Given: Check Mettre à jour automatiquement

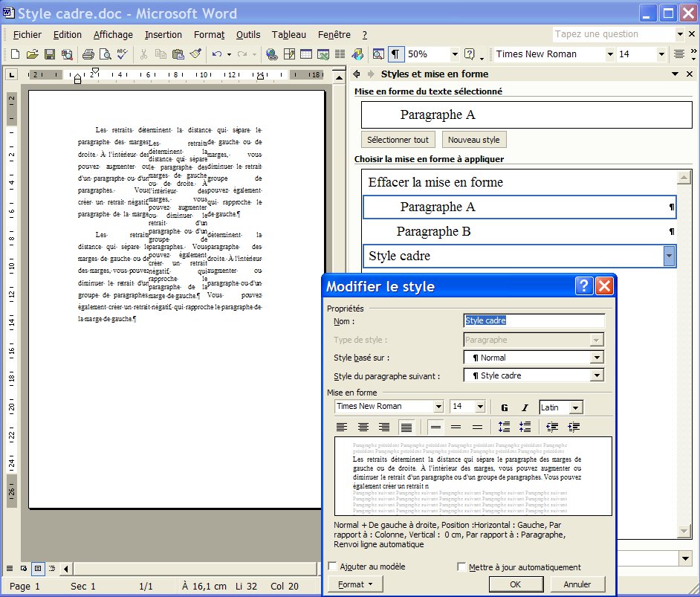Looking at the screenshot, I should pos(461,567).
